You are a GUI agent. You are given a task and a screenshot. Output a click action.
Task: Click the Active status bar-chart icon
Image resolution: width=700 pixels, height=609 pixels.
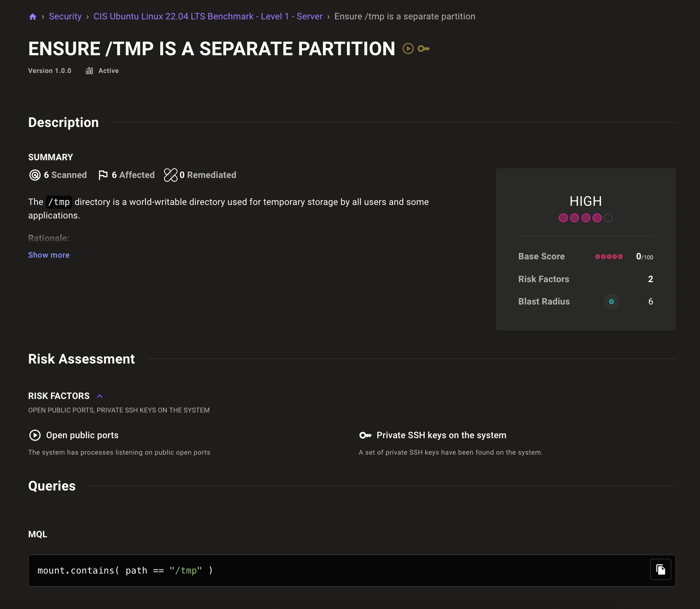(89, 71)
